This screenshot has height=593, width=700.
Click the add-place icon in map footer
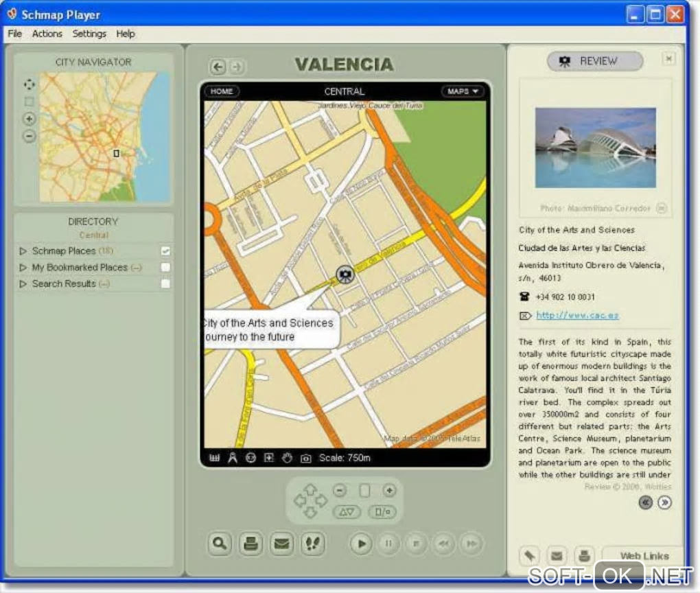[x=269, y=458]
